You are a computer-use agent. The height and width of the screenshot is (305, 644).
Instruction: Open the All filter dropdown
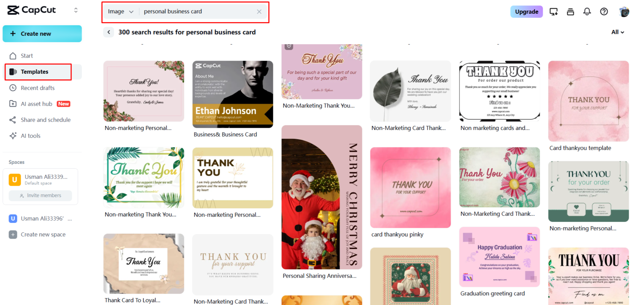618,32
